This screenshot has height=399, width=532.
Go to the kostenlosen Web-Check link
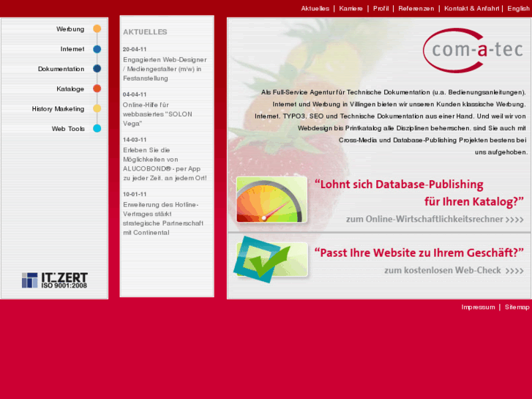tap(454, 270)
